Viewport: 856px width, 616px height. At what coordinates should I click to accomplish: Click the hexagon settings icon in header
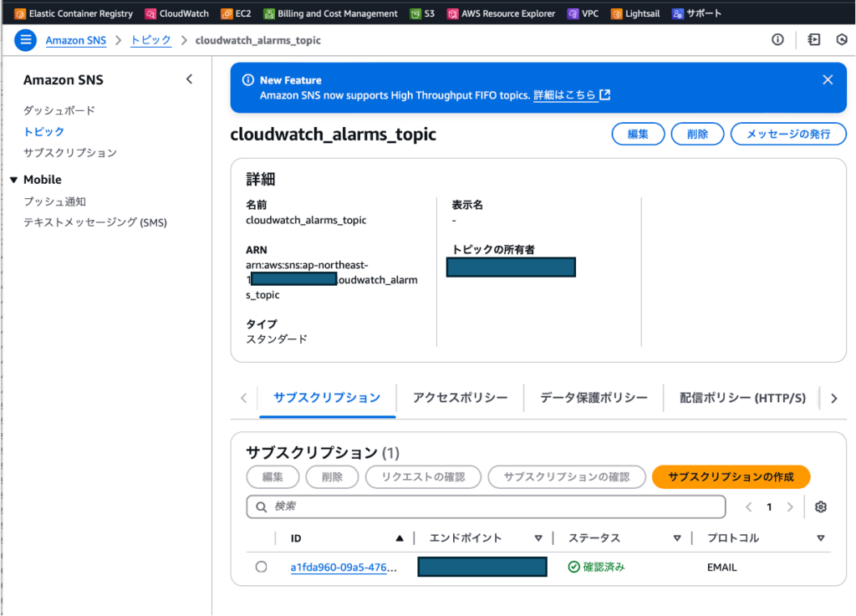841,39
